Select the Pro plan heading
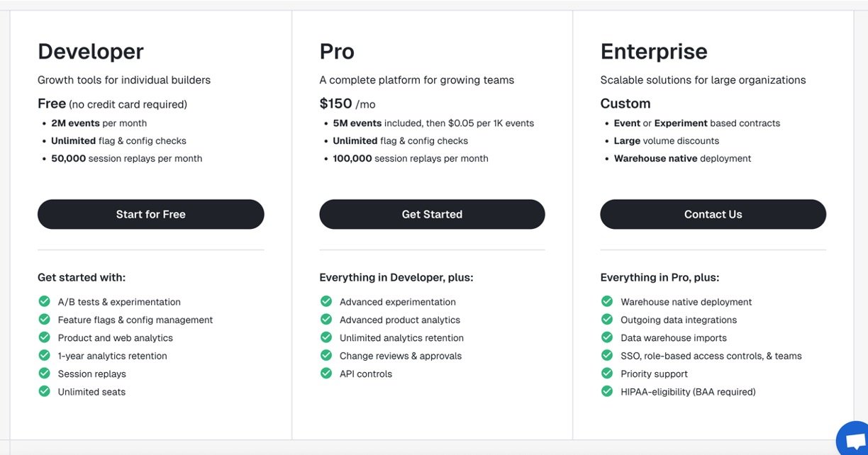The height and width of the screenshot is (455, 868). [337, 52]
